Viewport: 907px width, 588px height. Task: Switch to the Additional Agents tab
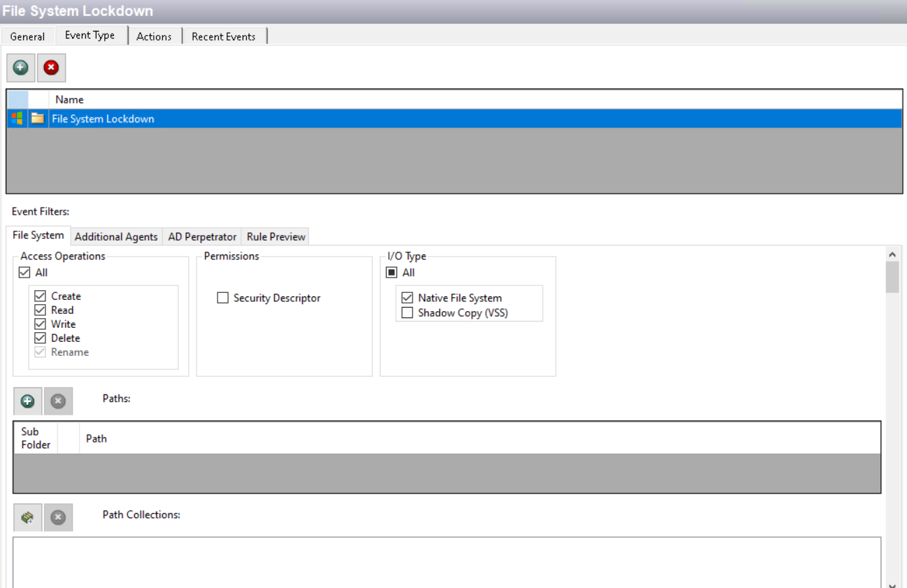point(116,237)
